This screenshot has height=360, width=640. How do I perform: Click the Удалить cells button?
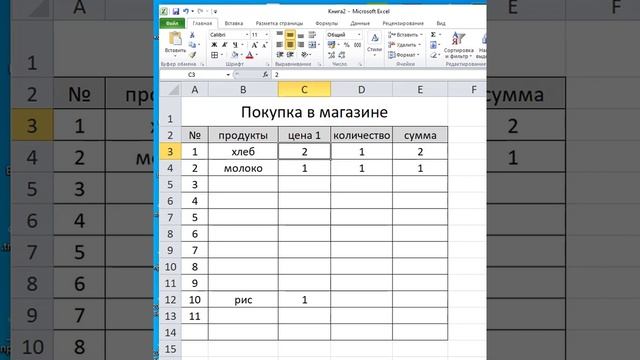point(404,44)
